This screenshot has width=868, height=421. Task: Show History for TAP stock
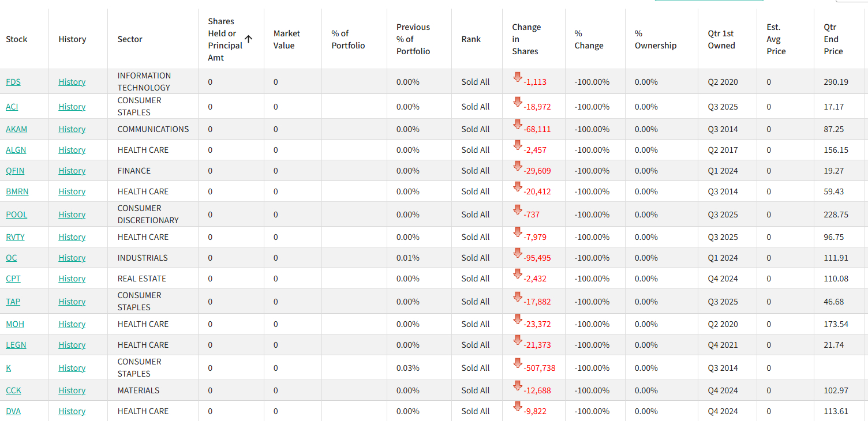coord(72,302)
